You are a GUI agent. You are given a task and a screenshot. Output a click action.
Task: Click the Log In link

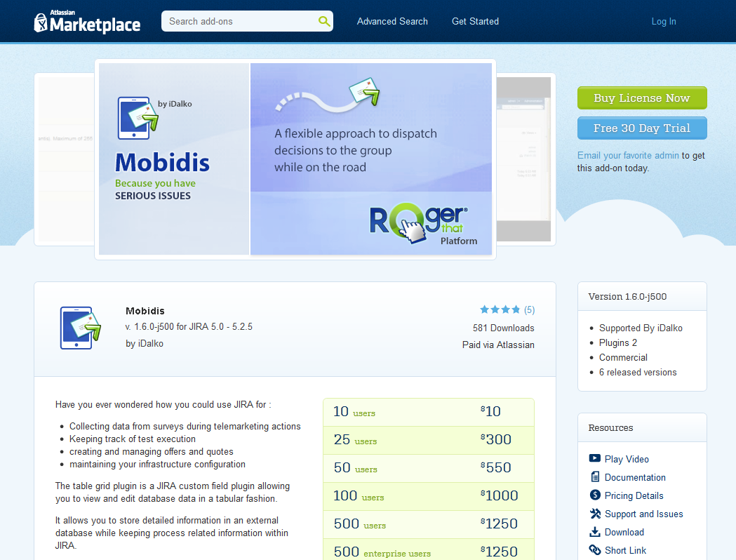click(x=663, y=21)
